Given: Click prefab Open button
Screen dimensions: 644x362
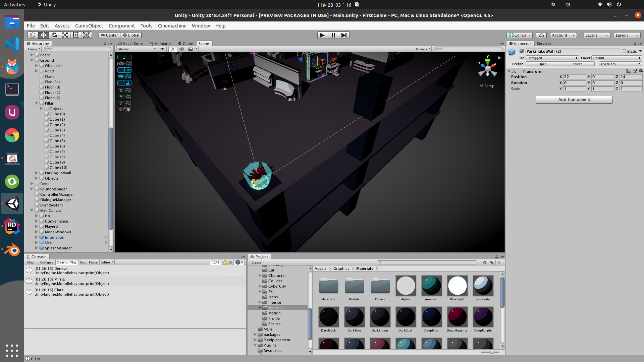Looking at the screenshot, I should [x=542, y=64].
